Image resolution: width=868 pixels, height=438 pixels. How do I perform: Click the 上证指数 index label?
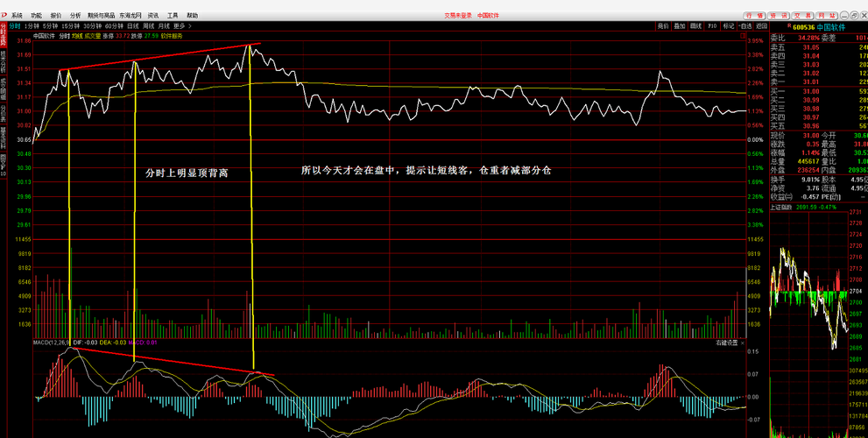781,207
